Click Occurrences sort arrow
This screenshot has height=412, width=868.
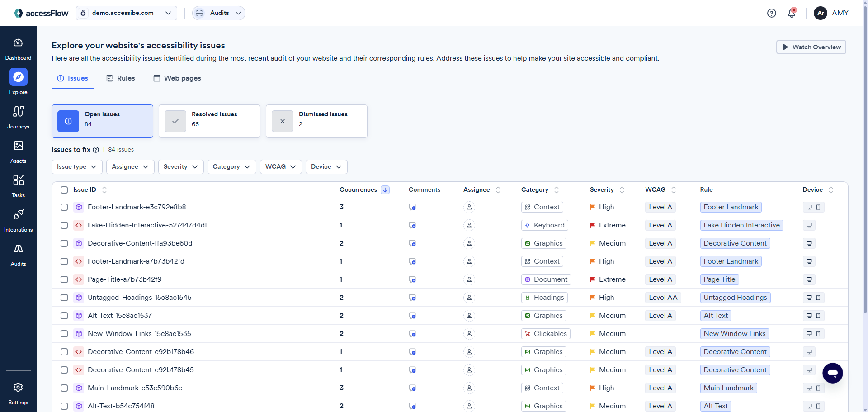(385, 190)
